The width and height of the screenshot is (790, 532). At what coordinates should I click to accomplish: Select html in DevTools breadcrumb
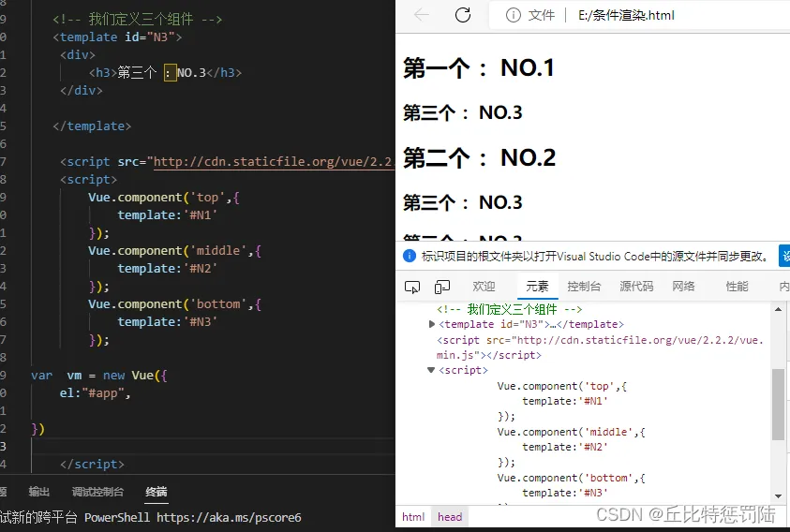[x=413, y=517]
